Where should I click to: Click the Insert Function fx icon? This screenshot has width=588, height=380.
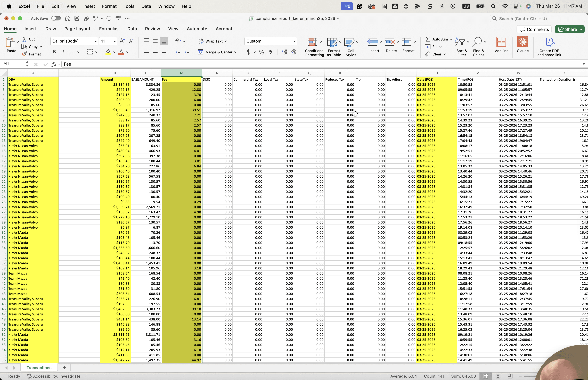point(54,64)
